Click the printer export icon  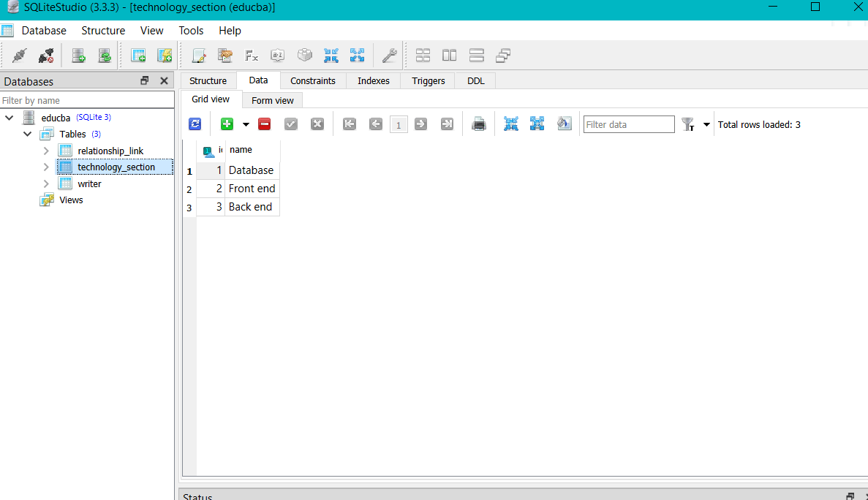pos(479,124)
